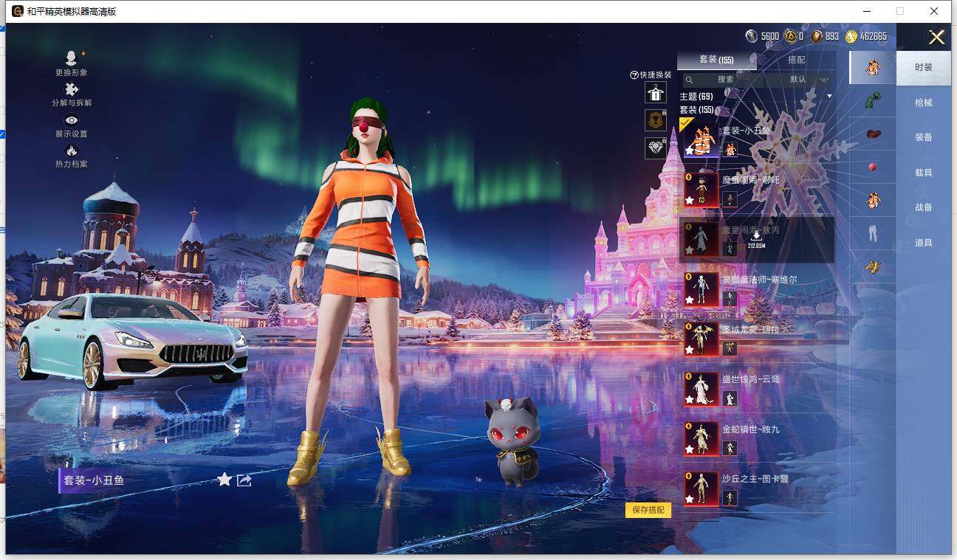This screenshot has height=560, width=957.
Task: Open the 分解与拆解 puzzle icon
Action: [x=72, y=89]
